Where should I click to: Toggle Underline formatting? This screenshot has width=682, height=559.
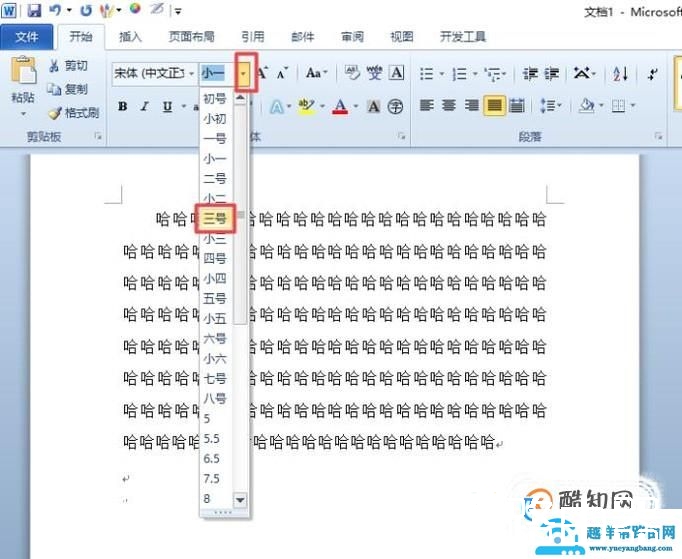pyautogui.click(x=167, y=107)
